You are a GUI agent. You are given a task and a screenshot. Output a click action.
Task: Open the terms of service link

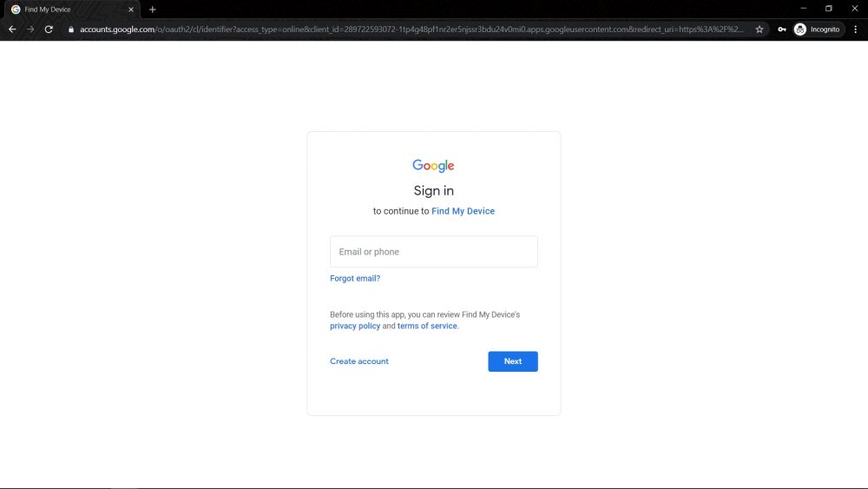(427, 327)
